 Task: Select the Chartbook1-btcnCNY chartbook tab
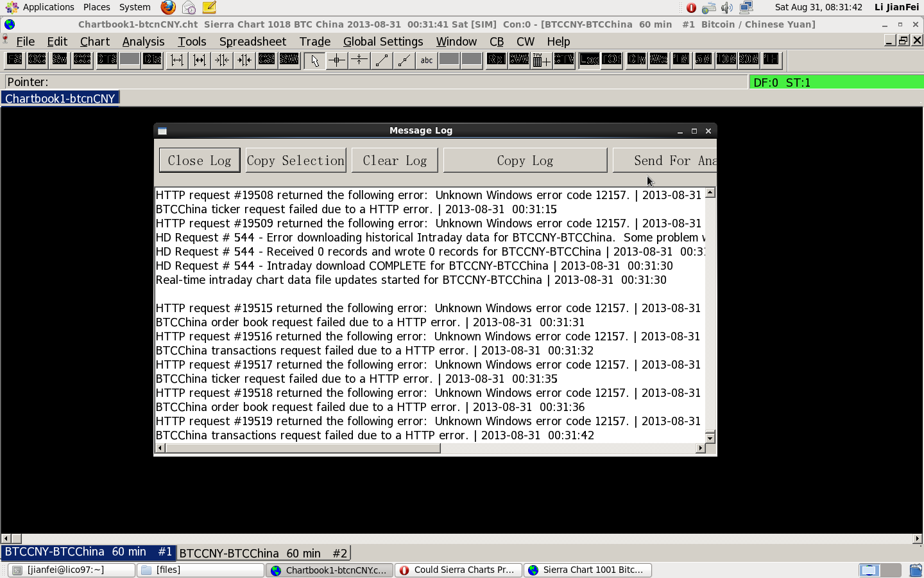60,98
